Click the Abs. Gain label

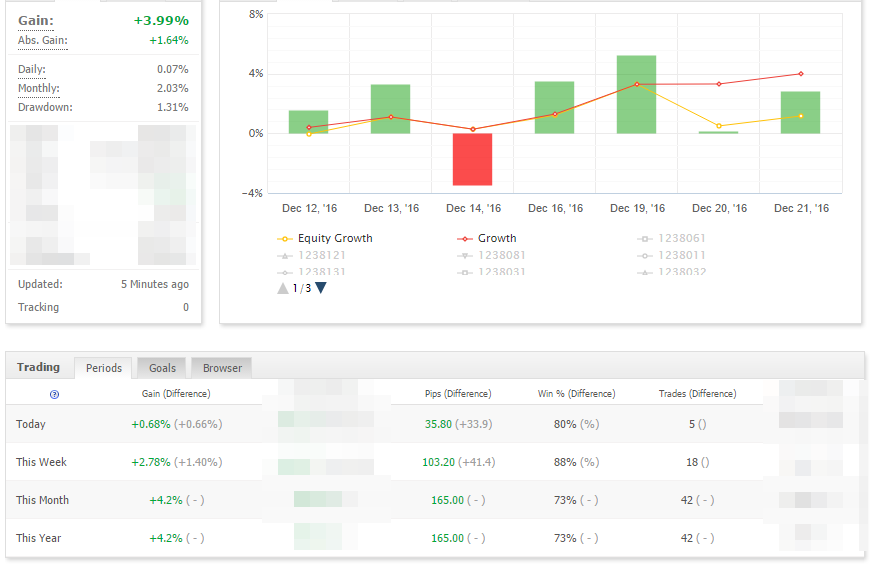[x=43, y=41]
